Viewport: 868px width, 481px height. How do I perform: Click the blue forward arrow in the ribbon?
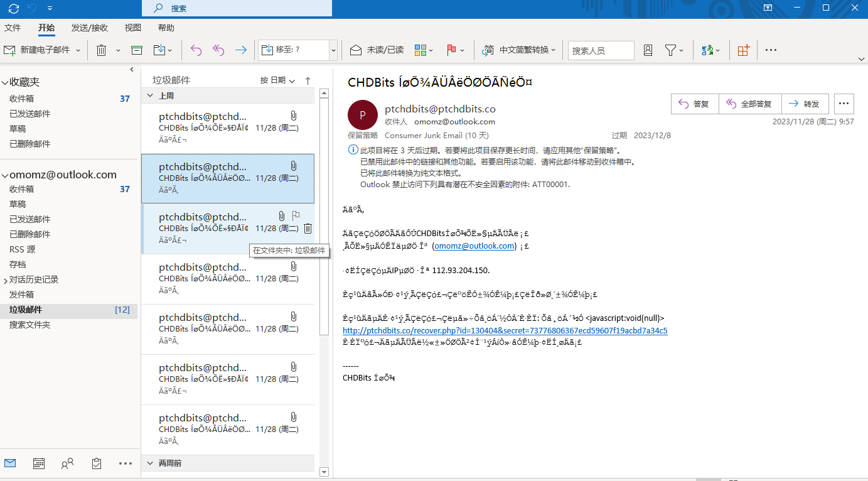click(x=240, y=50)
